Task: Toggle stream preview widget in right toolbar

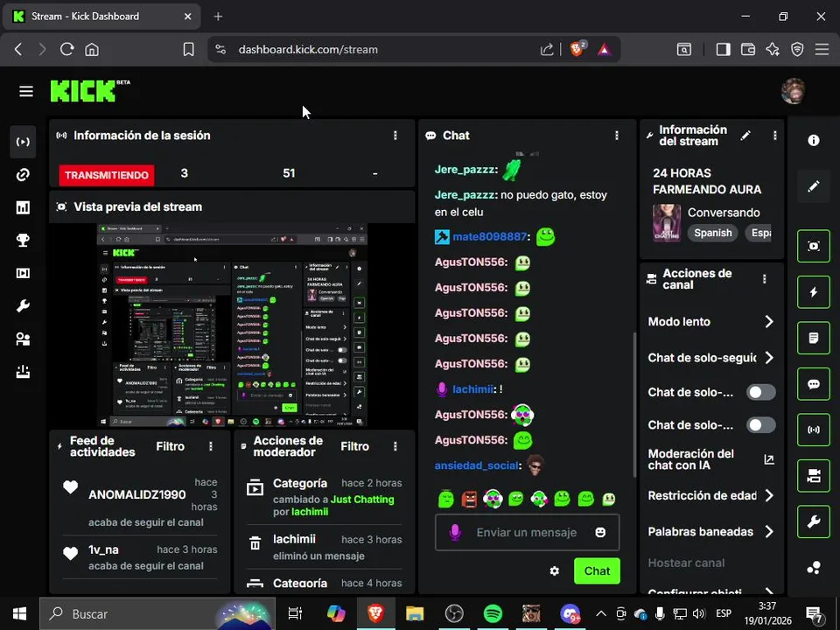Action: coord(813,246)
